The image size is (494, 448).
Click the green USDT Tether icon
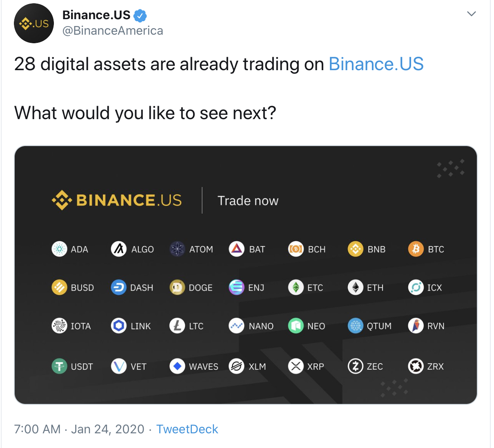click(x=59, y=366)
